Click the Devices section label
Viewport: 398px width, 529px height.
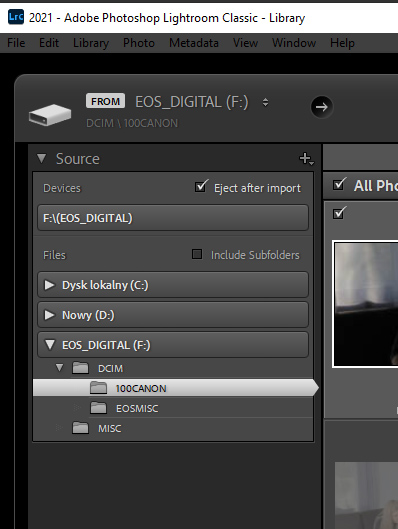(x=62, y=188)
